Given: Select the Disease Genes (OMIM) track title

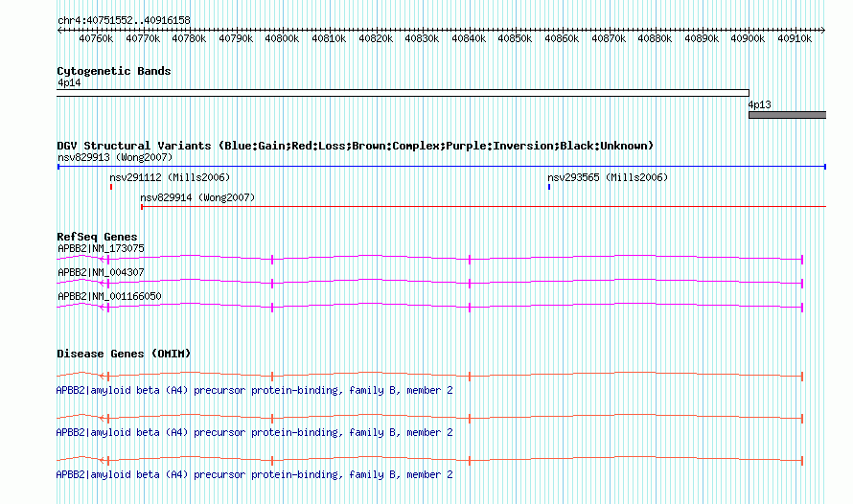Looking at the screenshot, I should tap(124, 354).
